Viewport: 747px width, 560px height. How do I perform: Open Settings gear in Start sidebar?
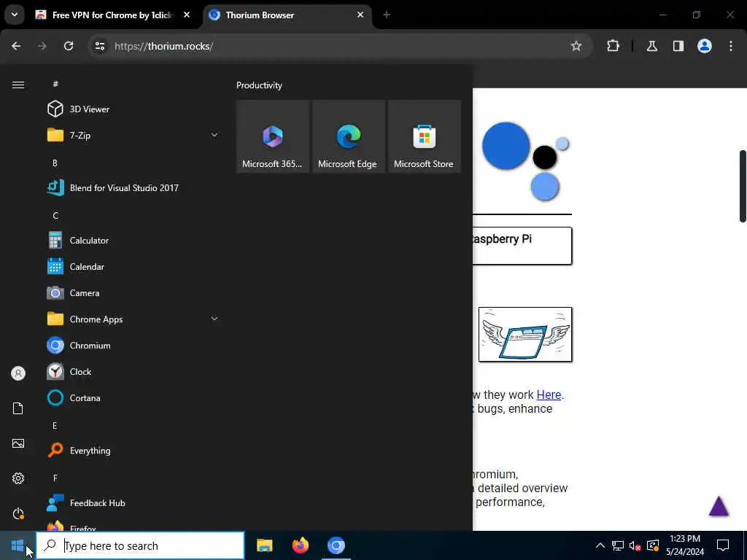[x=18, y=478]
